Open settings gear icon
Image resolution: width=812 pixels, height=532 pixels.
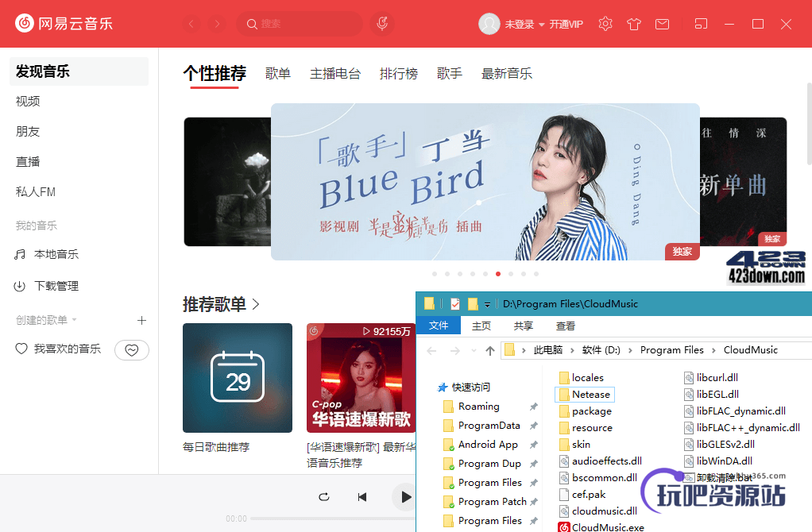[605, 24]
